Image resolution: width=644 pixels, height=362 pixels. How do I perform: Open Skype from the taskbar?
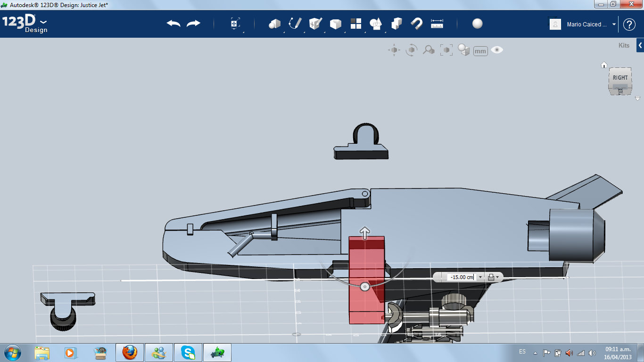(188, 353)
